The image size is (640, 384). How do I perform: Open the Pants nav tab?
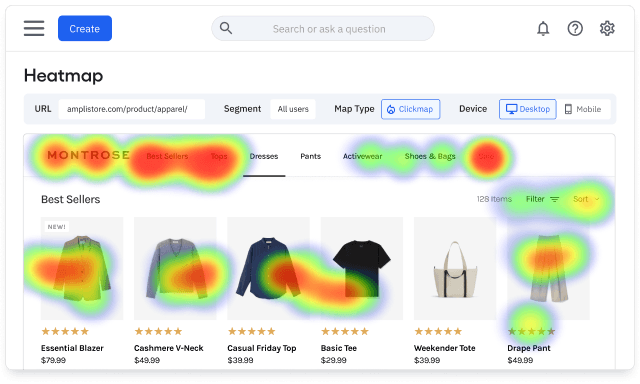(311, 156)
